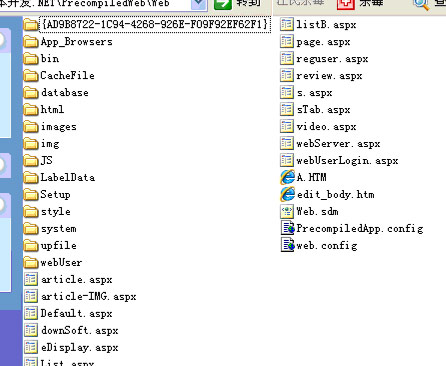Select the PrecompiledApp.config file icon
This screenshot has width=446, height=366.
(287, 228)
